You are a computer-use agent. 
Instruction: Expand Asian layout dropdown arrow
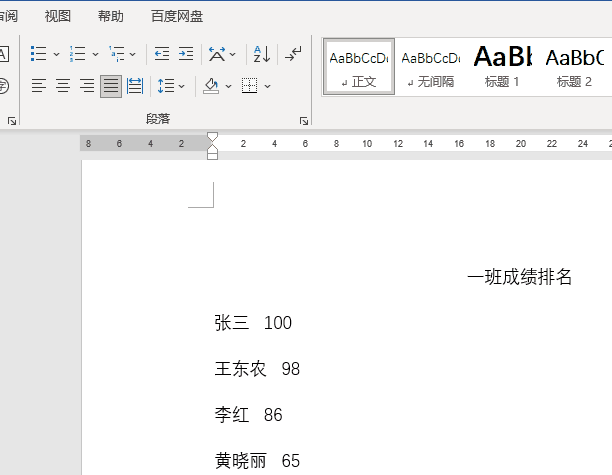click(233, 54)
